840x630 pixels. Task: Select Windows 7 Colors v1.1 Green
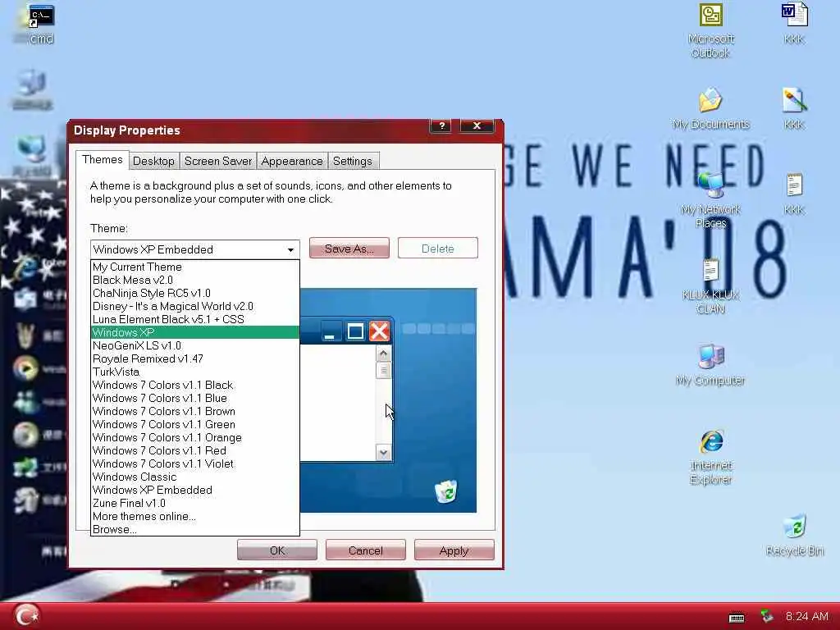pos(195,424)
